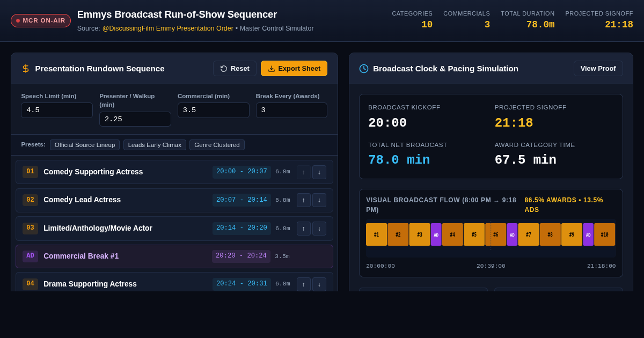Click the Total Net Broadcast 78.0 min value

click(x=399, y=160)
